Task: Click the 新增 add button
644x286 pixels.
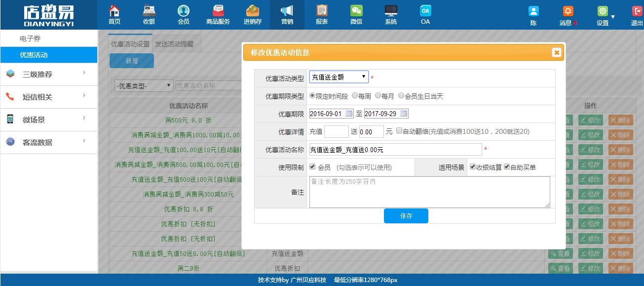Action: (132, 61)
